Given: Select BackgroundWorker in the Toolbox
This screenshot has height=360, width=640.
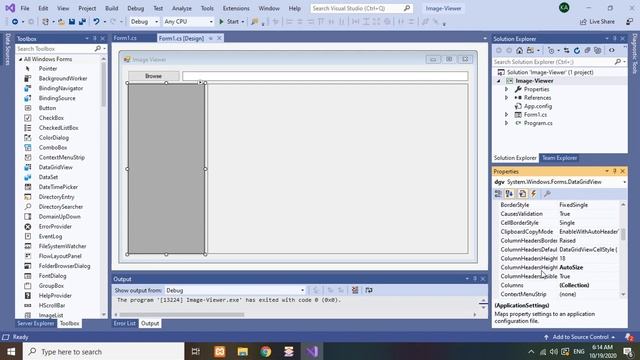Looking at the screenshot, I should pyautogui.click(x=62, y=78).
